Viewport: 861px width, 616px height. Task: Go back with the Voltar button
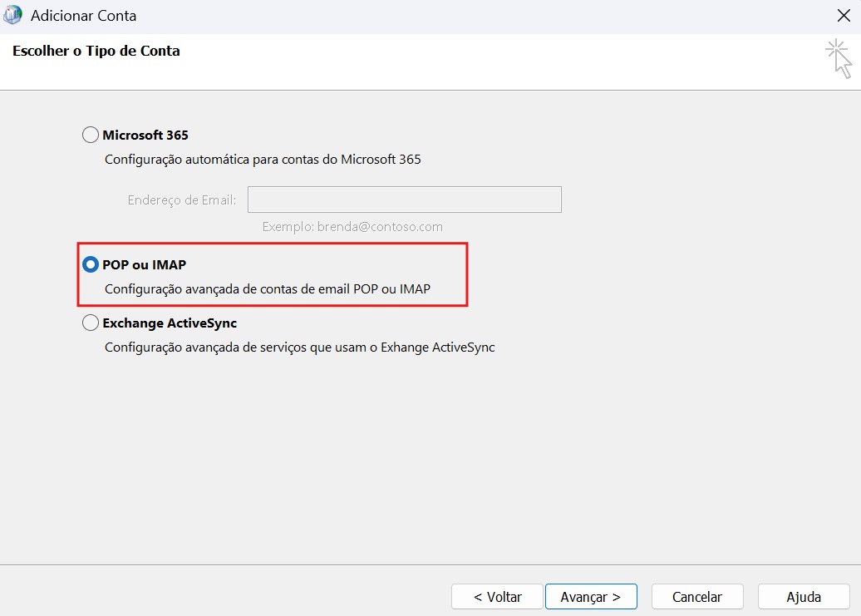[497, 597]
